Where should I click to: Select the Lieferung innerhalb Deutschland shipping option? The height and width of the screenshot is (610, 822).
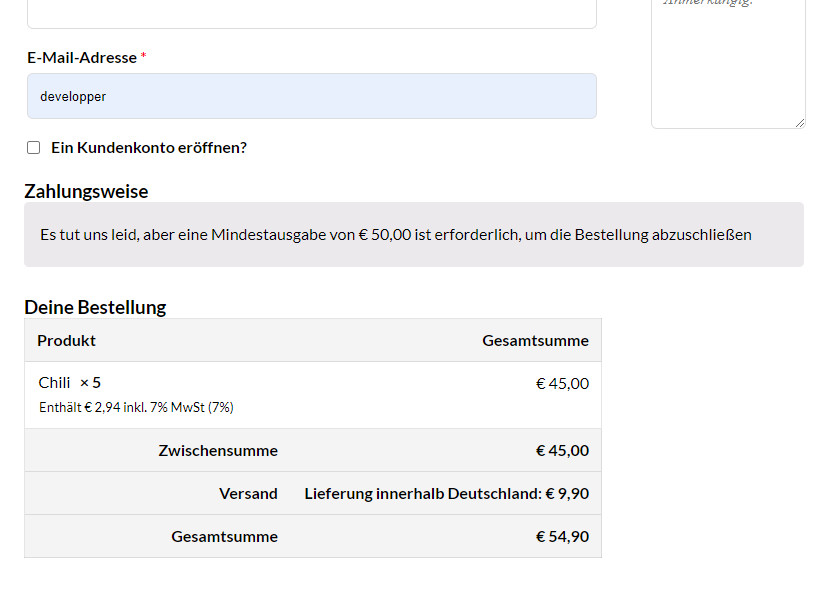446,493
